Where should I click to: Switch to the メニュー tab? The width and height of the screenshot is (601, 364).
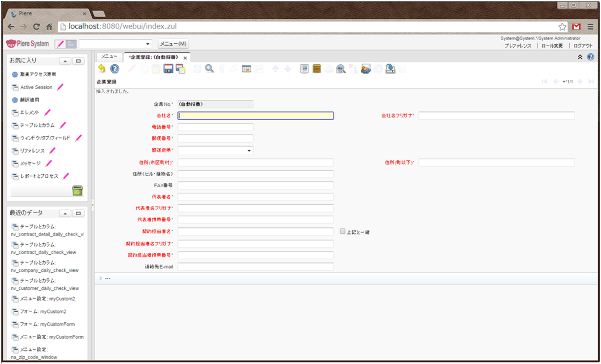tap(109, 57)
